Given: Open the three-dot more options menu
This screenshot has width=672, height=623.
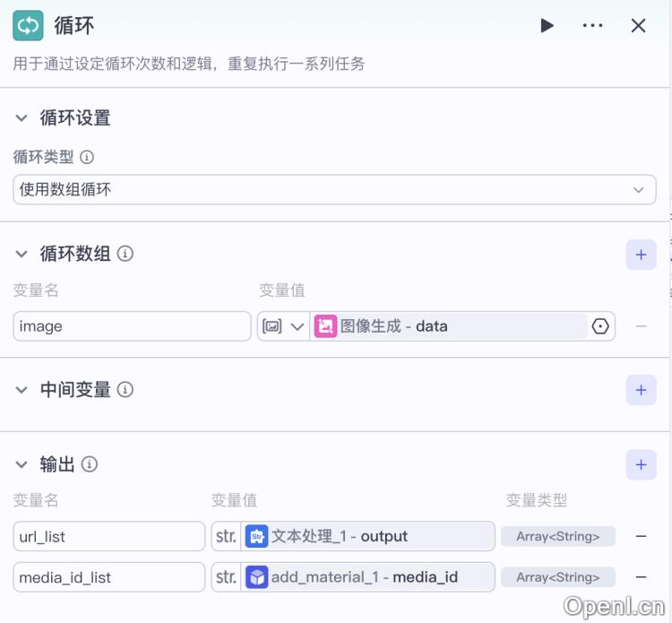Looking at the screenshot, I should 593,26.
